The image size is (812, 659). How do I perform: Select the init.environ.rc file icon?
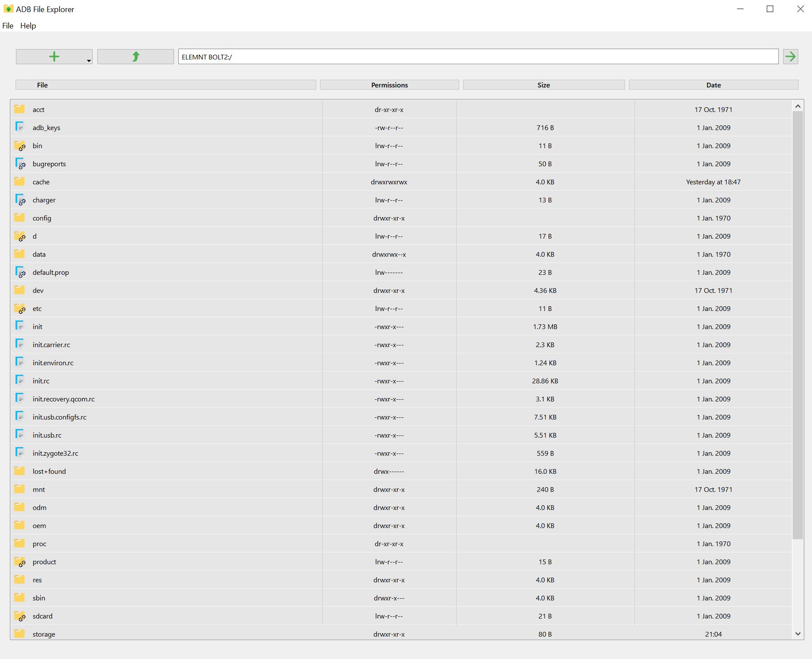pos(19,362)
